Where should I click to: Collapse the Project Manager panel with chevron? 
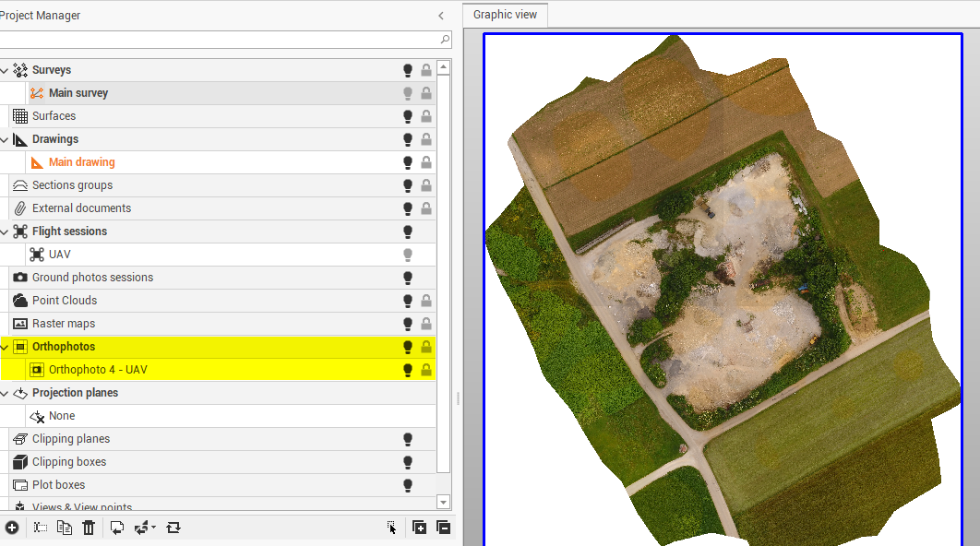(x=441, y=16)
